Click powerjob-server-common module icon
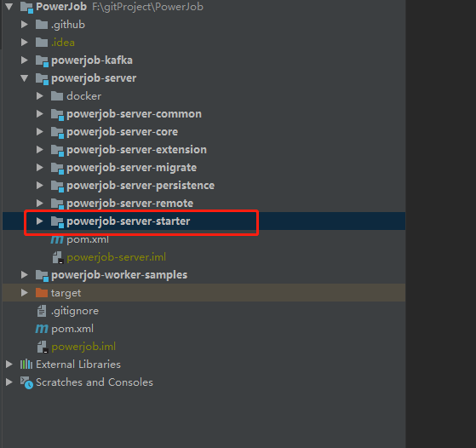This screenshot has height=448, width=476. point(57,114)
